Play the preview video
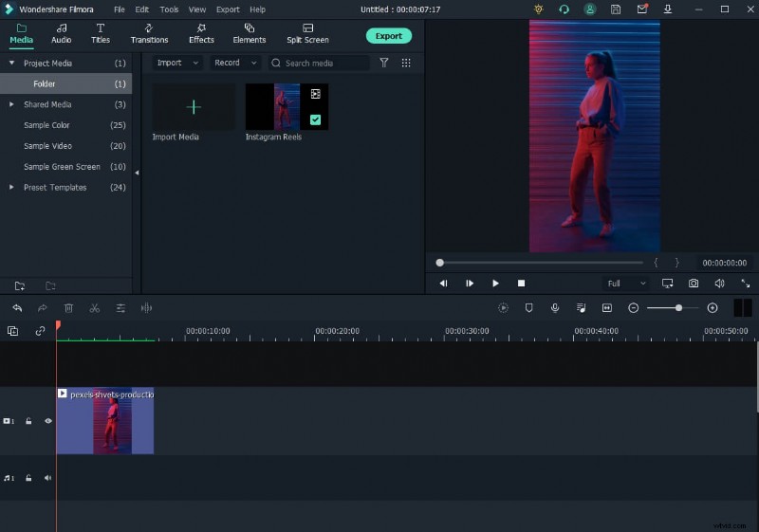The image size is (759, 532). click(495, 284)
